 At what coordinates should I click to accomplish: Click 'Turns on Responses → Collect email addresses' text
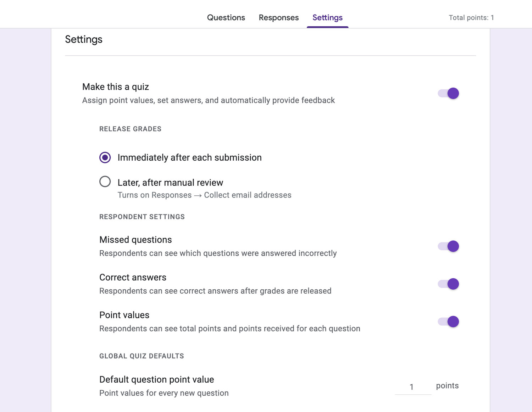coord(204,195)
